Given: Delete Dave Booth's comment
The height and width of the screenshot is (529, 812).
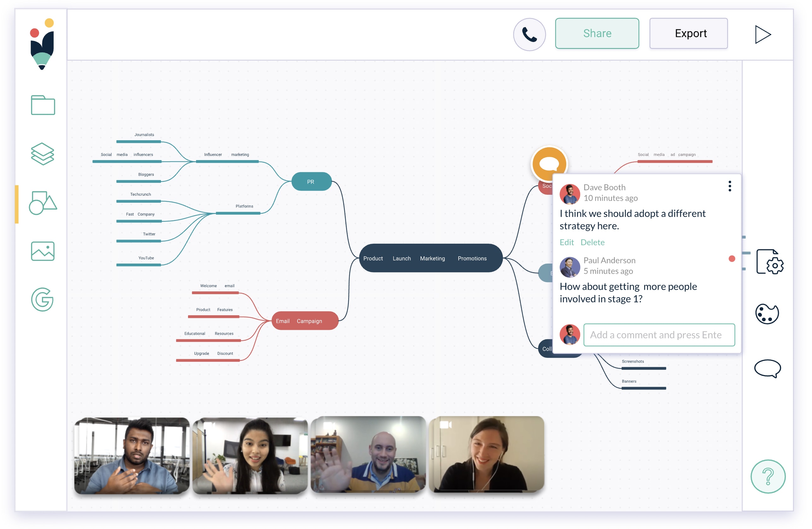Looking at the screenshot, I should 593,242.
